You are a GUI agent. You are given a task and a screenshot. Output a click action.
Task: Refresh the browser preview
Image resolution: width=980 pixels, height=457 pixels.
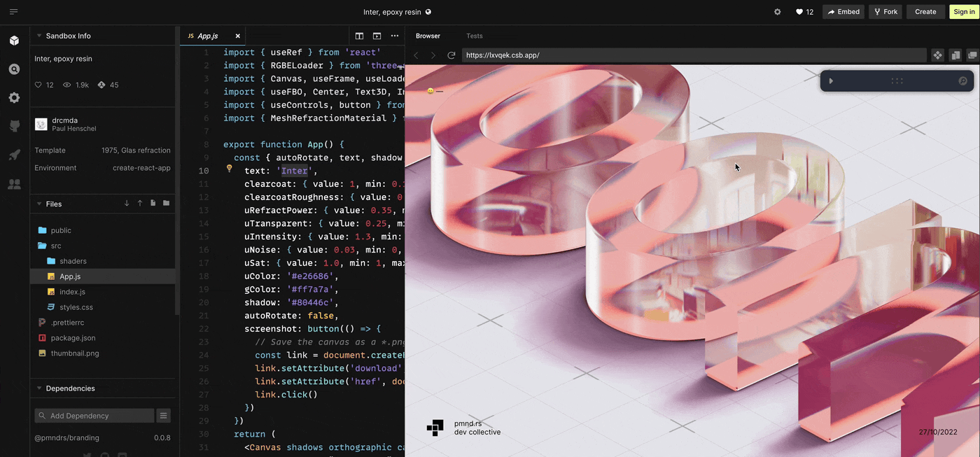click(451, 55)
